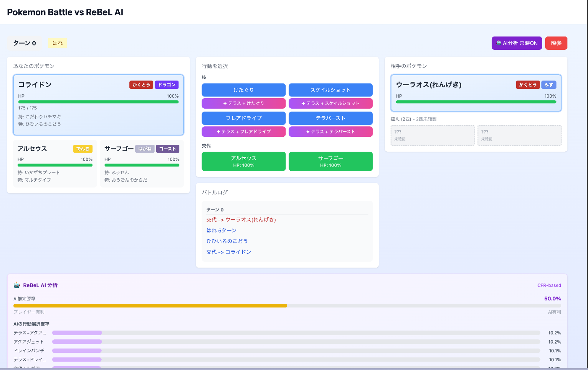The height and width of the screenshot is (370, 588).
Task: Click the Pokemon Battle vs ReBeL AI title
Action: tap(65, 12)
